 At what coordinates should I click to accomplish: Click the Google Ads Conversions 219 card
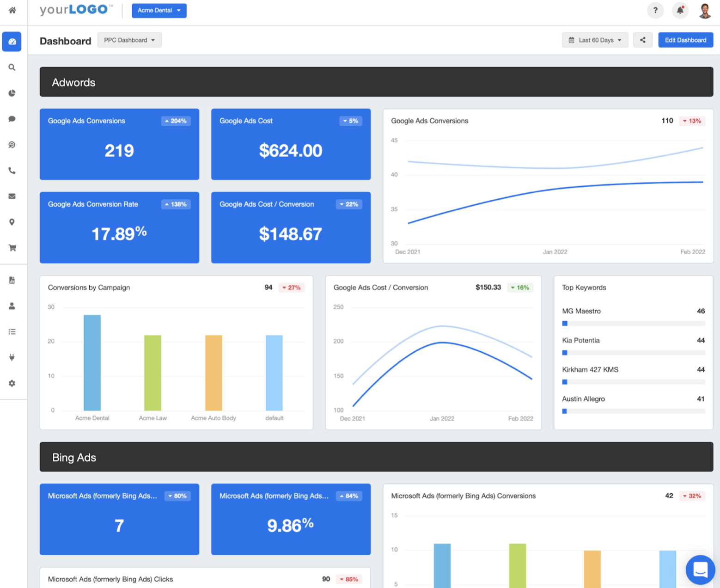[x=119, y=144]
